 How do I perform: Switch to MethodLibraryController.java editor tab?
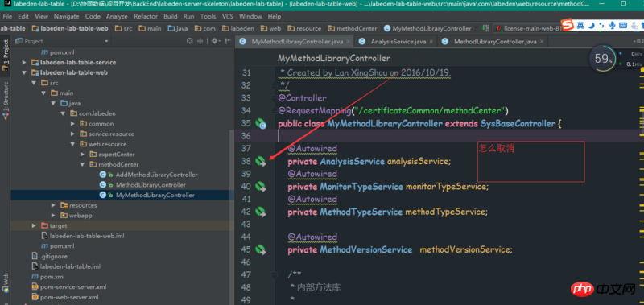(492, 42)
